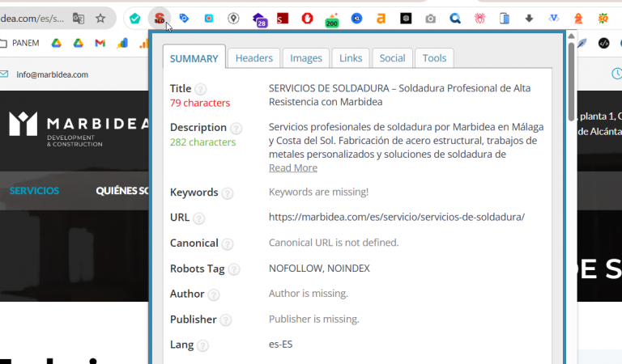Screen dimensions: 622x364
Task: Open the extension showing green 200 badge
Action: point(331,19)
